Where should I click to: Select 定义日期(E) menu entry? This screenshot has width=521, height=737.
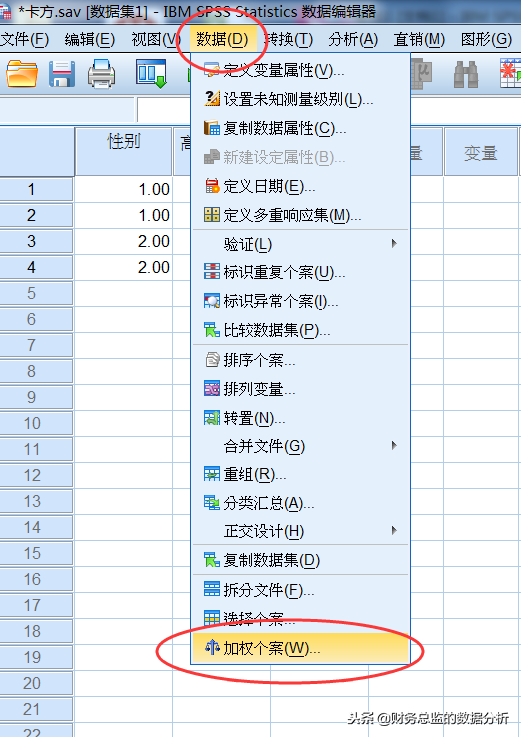[x=300, y=187]
